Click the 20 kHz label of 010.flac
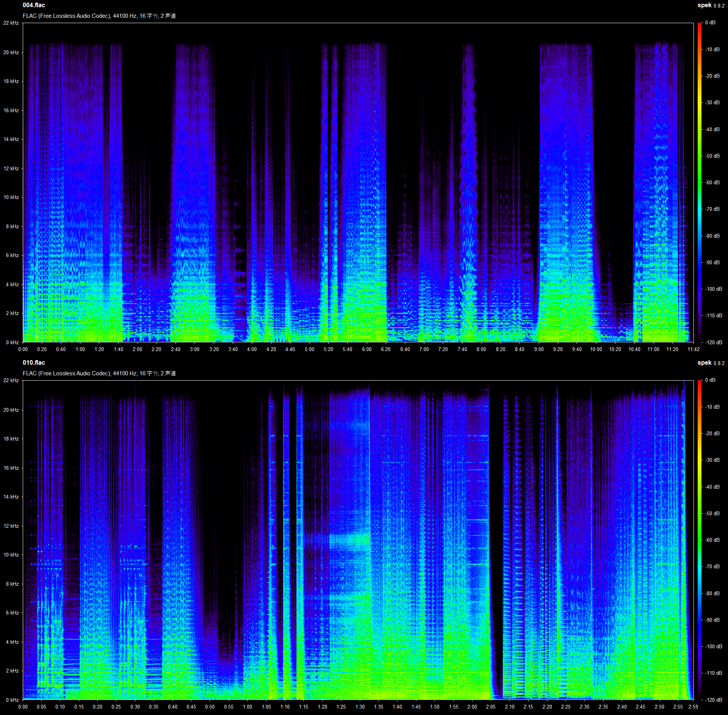 pos(11,410)
